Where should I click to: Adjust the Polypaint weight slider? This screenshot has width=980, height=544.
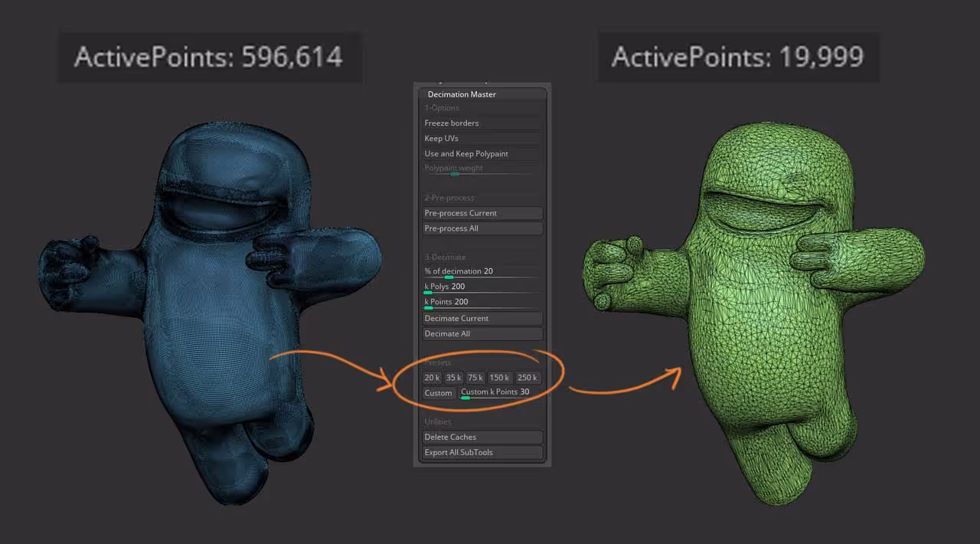tap(482, 170)
